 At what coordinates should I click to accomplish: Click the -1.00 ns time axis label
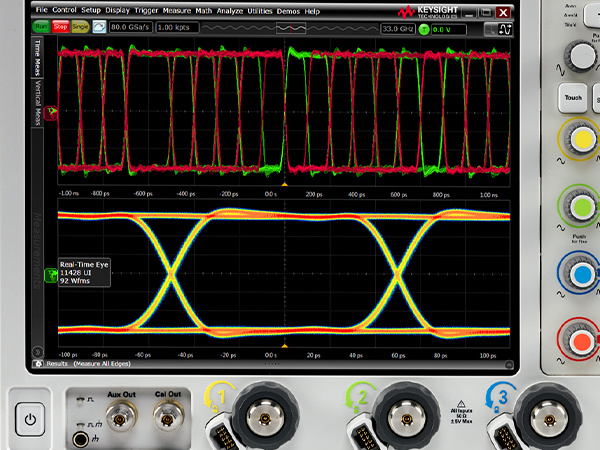[x=68, y=194]
